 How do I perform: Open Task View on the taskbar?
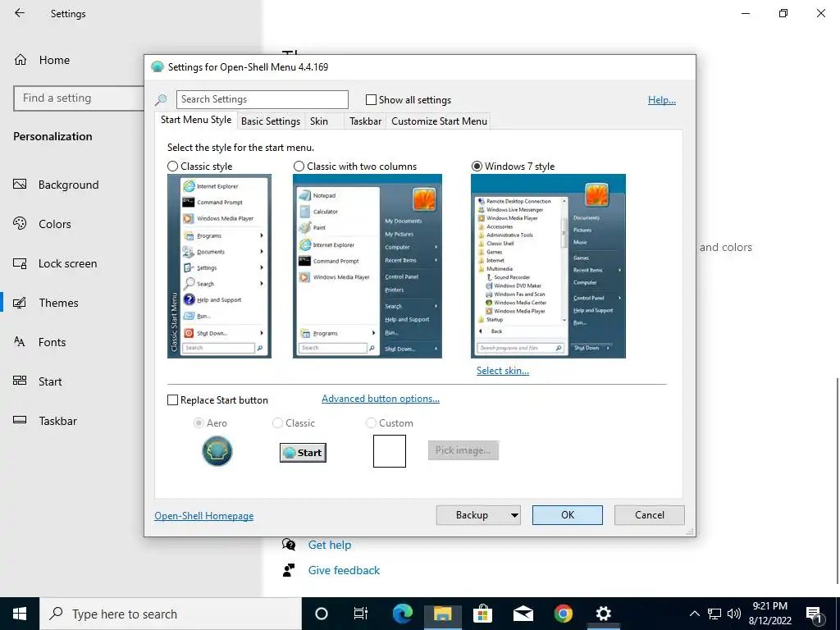pos(361,614)
